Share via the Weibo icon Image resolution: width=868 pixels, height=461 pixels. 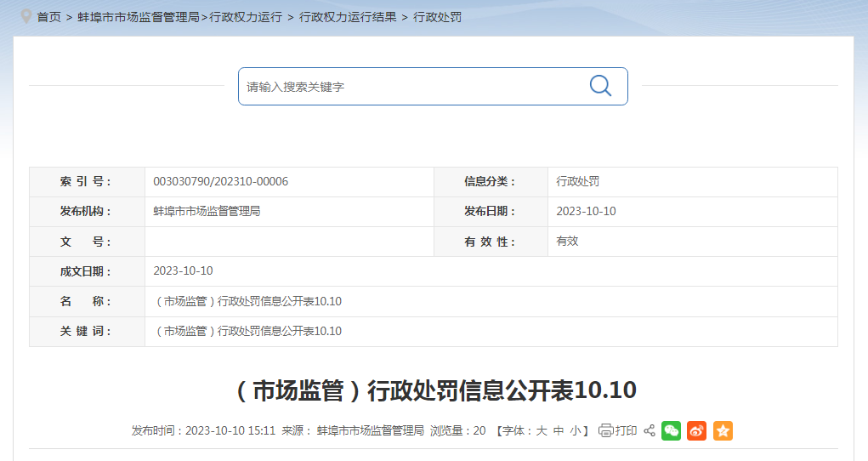(x=697, y=430)
